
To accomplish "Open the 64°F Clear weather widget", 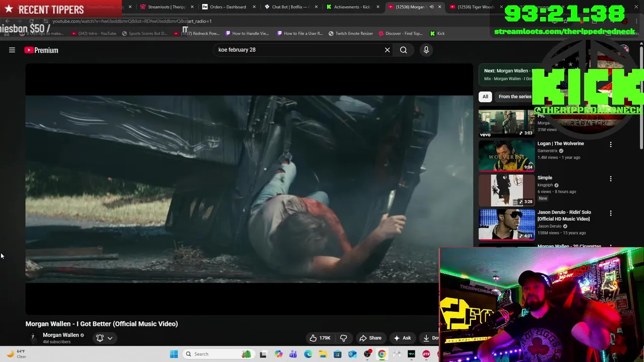I will [16, 354].
